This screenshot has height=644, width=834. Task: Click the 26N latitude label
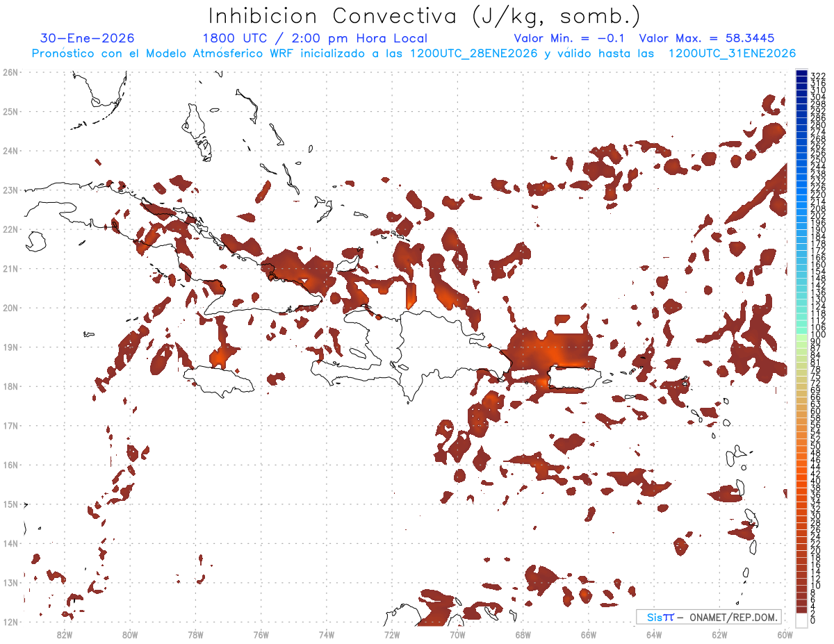click(10, 72)
